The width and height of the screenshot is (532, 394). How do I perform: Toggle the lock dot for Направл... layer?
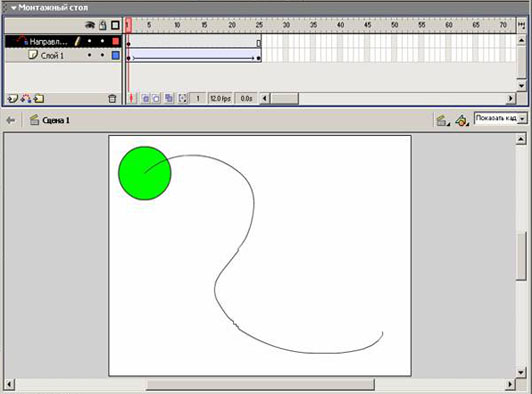click(102, 41)
